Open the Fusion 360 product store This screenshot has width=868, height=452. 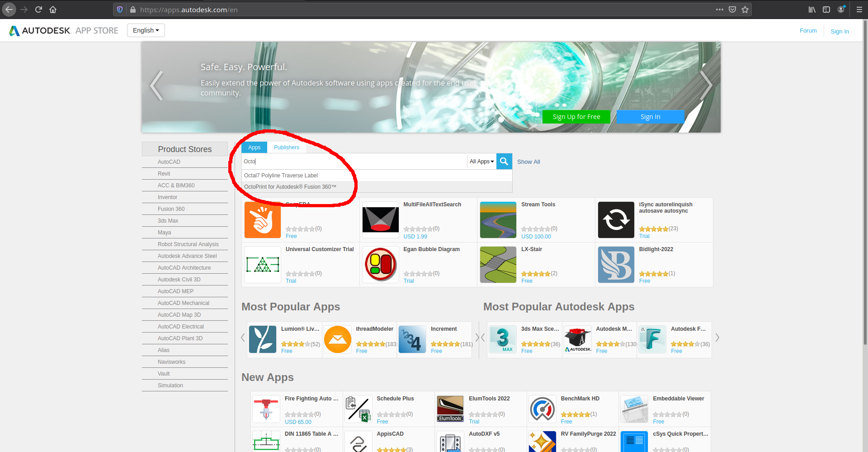[x=171, y=209]
